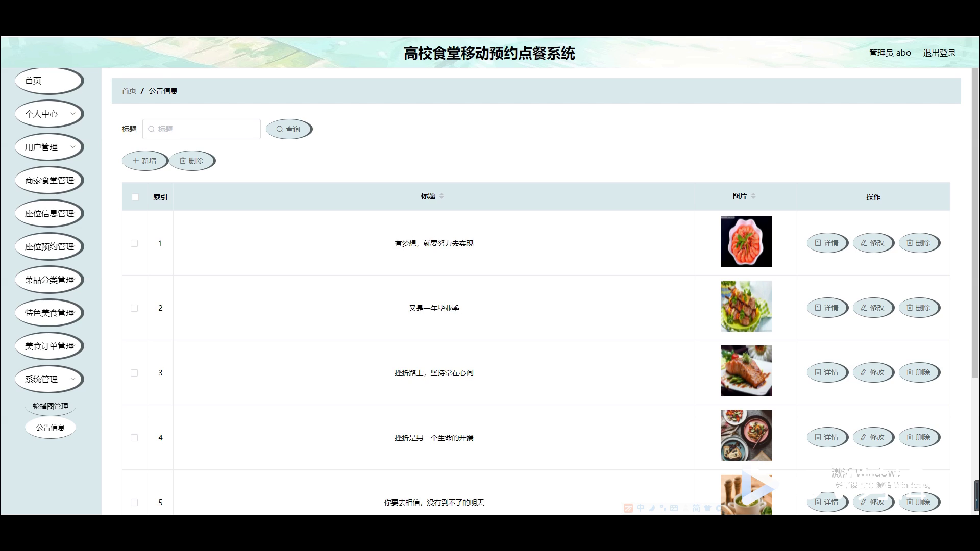
Task: Tick the checkbox for row 2
Action: coord(134,308)
